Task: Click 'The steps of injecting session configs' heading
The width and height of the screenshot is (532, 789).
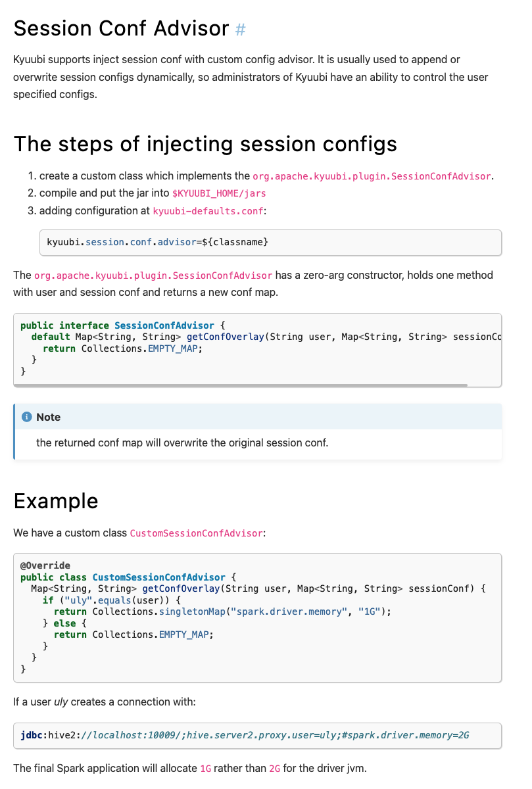Action: pyautogui.click(x=205, y=143)
